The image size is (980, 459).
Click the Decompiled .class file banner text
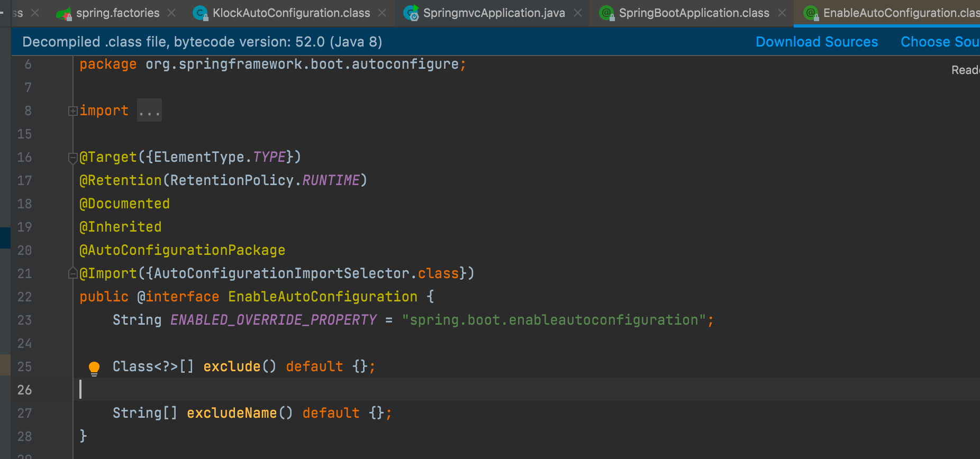tap(202, 42)
